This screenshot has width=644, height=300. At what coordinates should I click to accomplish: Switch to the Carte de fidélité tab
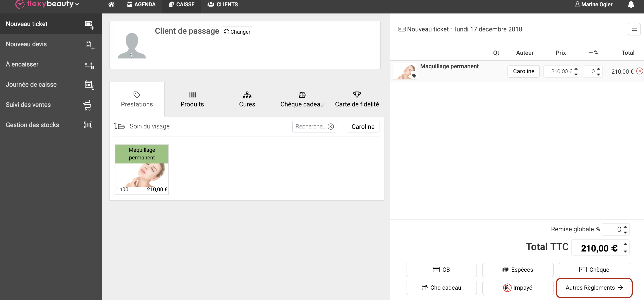[x=357, y=99]
